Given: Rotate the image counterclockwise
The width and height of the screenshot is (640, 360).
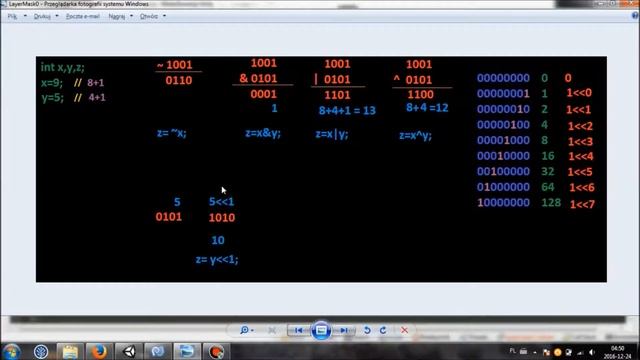Looking at the screenshot, I should click(367, 330).
